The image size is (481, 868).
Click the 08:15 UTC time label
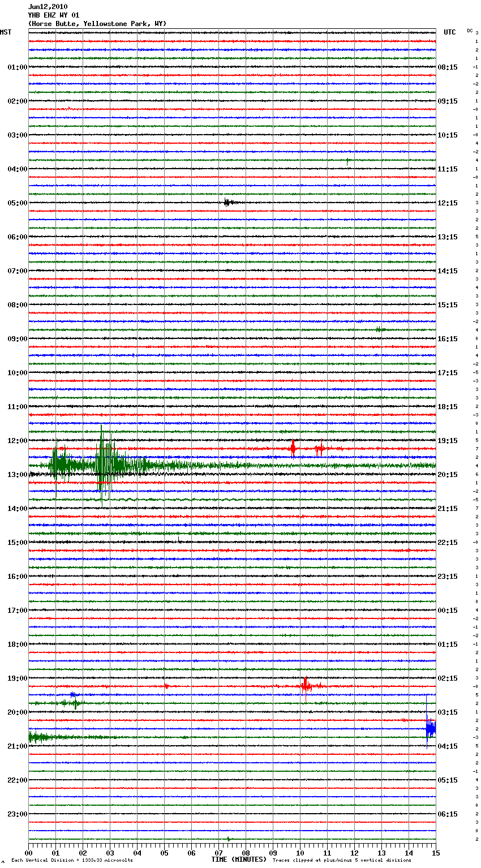(x=448, y=67)
